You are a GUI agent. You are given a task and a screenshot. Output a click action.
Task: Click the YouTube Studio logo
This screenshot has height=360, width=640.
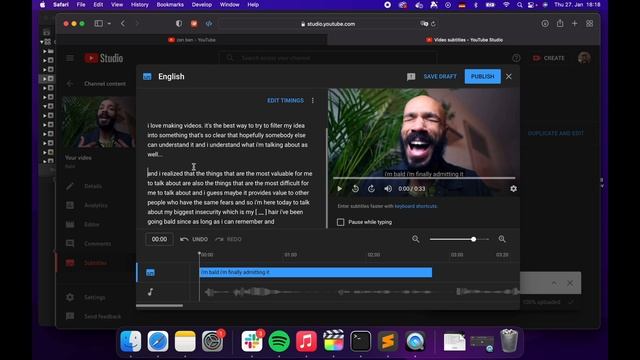coord(104,58)
